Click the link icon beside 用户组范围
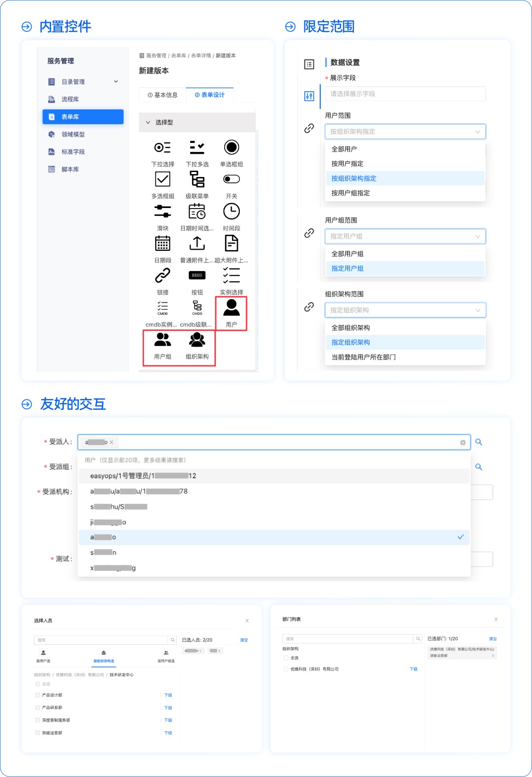532x777 pixels. tap(309, 233)
